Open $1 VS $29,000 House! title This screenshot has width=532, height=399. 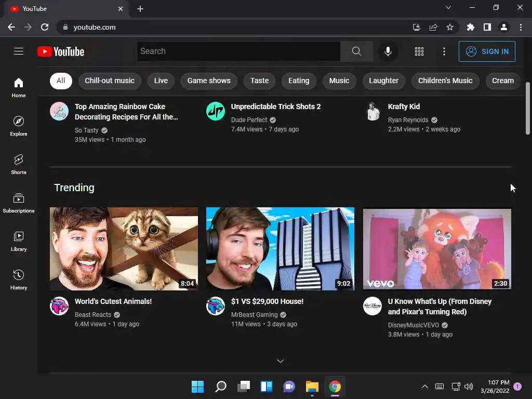point(268,301)
